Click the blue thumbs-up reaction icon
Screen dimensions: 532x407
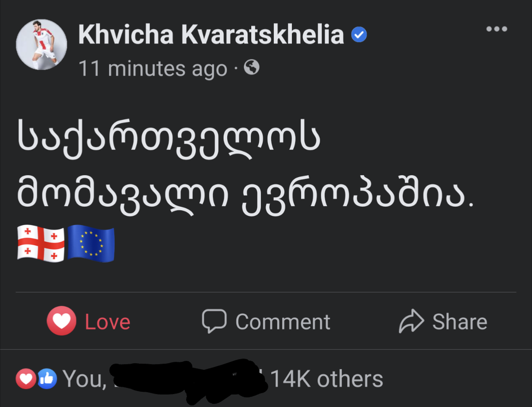(x=46, y=379)
